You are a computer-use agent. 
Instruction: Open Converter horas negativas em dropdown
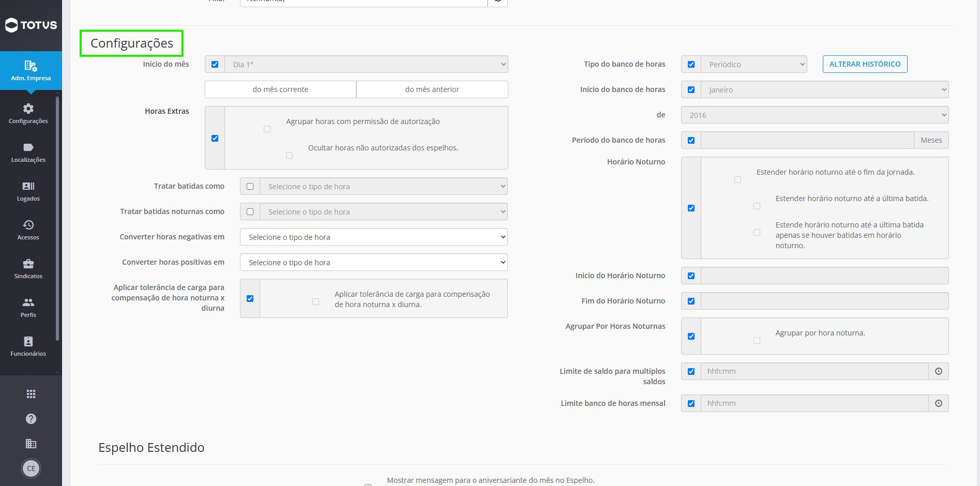click(x=374, y=237)
